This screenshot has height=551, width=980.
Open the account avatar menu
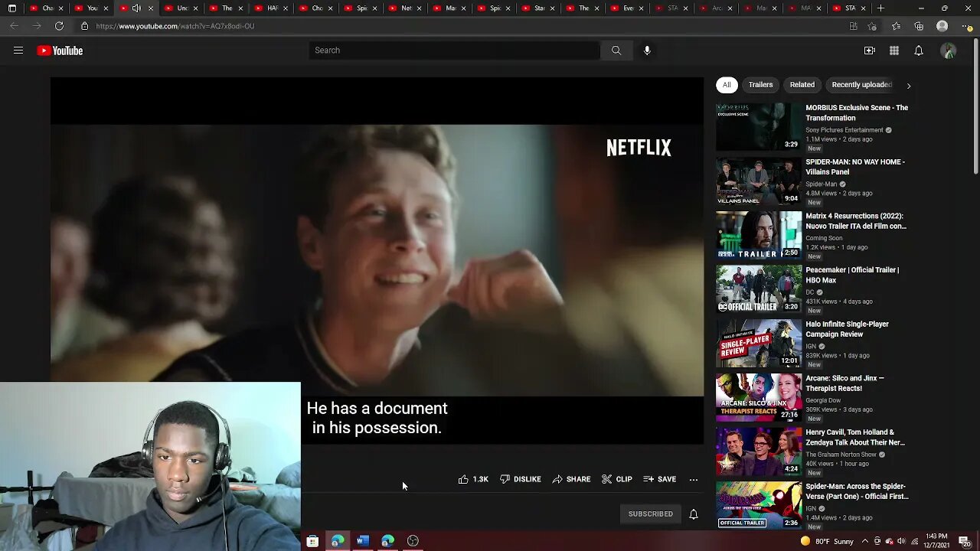[949, 51]
